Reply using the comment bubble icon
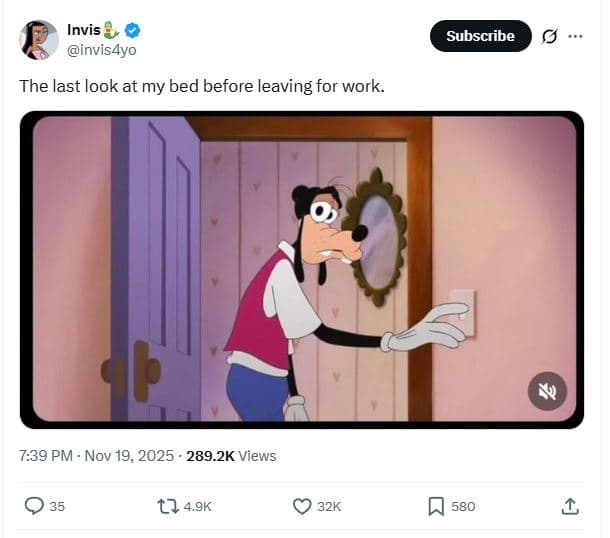610x538 pixels. pos(34,506)
